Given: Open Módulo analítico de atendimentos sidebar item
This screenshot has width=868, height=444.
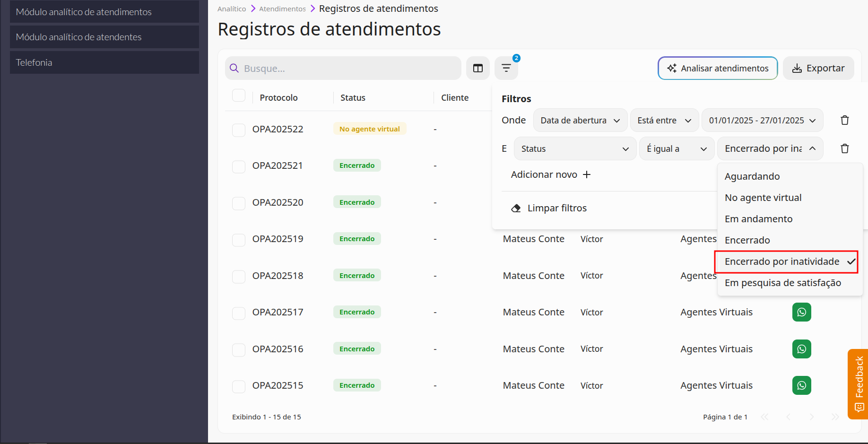Looking at the screenshot, I should [104, 12].
